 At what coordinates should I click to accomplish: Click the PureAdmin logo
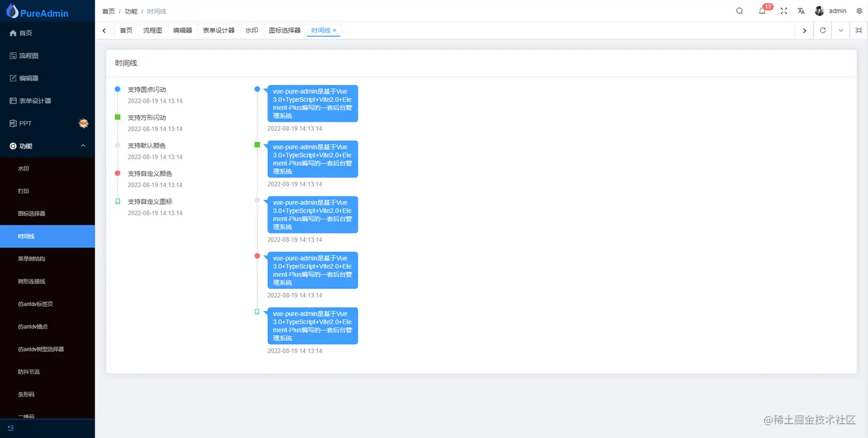(40, 11)
